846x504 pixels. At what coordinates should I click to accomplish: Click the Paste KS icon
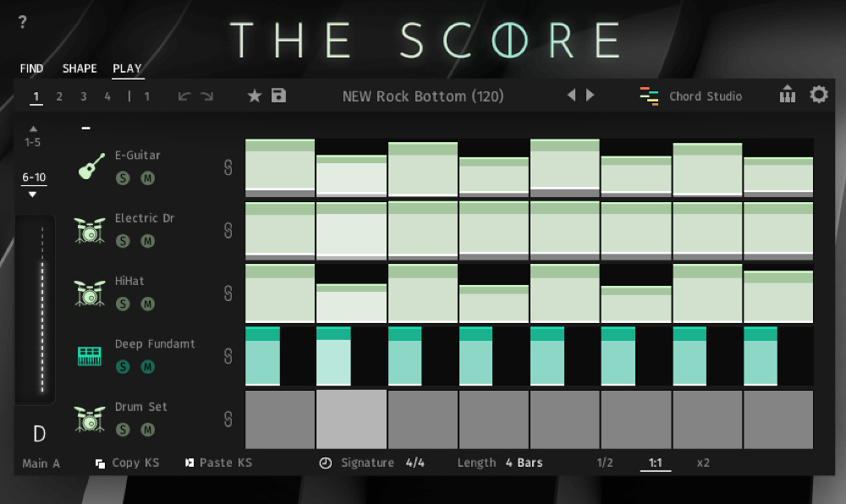(x=190, y=463)
